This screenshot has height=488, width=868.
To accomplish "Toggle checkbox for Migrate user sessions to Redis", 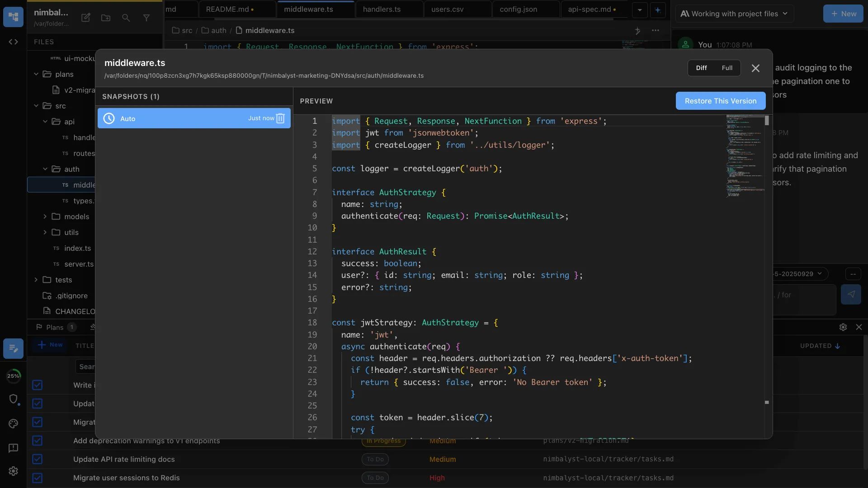I will coord(38,478).
